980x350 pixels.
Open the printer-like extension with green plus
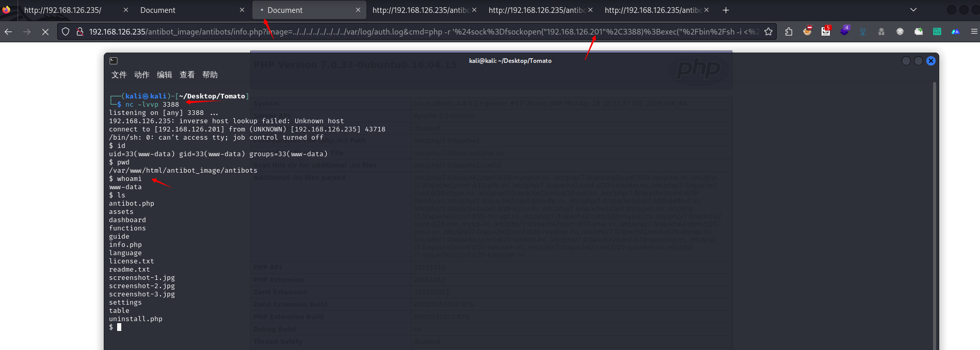[919, 31]
